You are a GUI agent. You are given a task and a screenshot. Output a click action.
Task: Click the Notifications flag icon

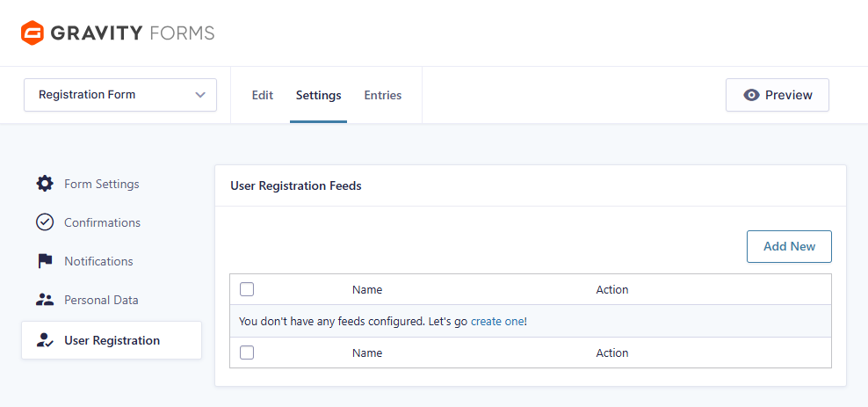click(45, 261)
